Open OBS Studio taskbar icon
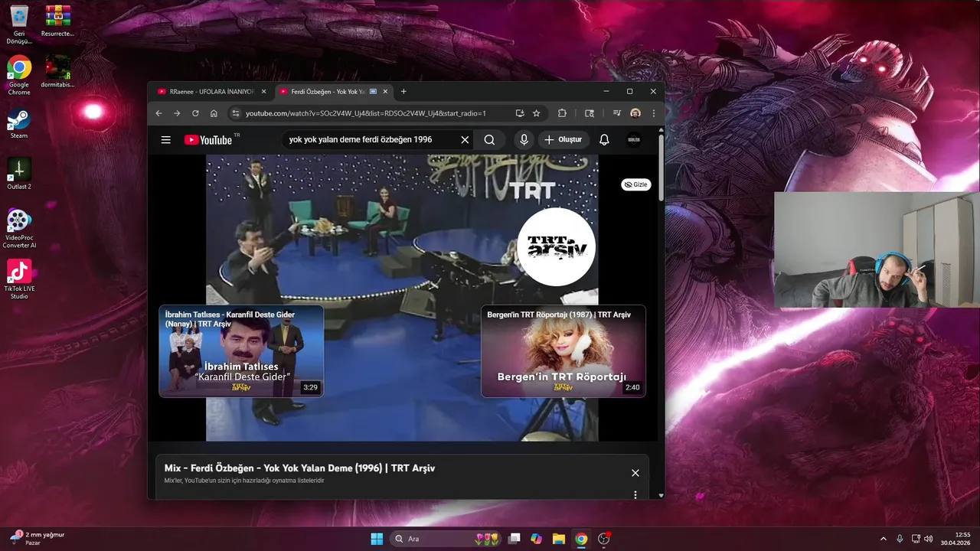980x551 pixels. click(x=603, y=539)
